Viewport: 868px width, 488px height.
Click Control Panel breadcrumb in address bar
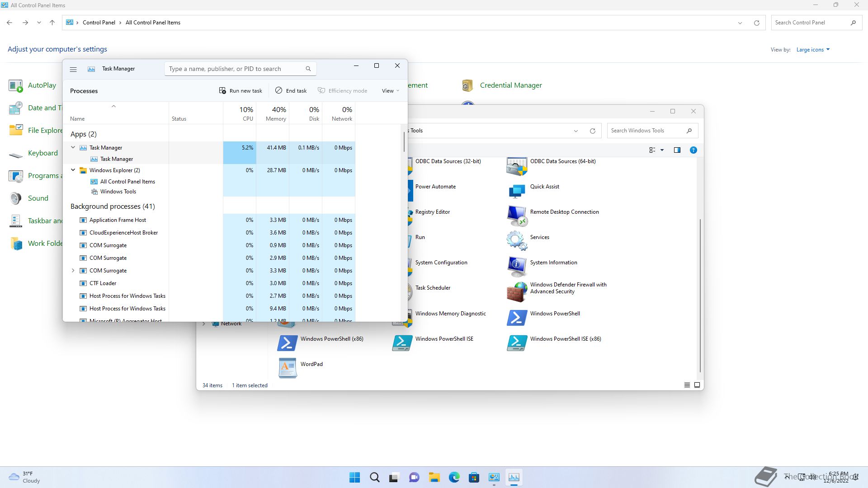[x=99, y=23]
